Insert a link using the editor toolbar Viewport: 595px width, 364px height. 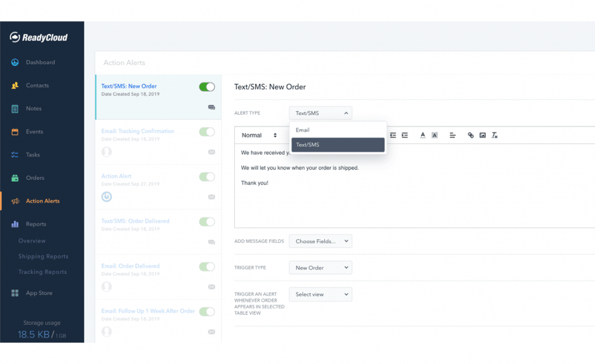(x=471, y=135)
